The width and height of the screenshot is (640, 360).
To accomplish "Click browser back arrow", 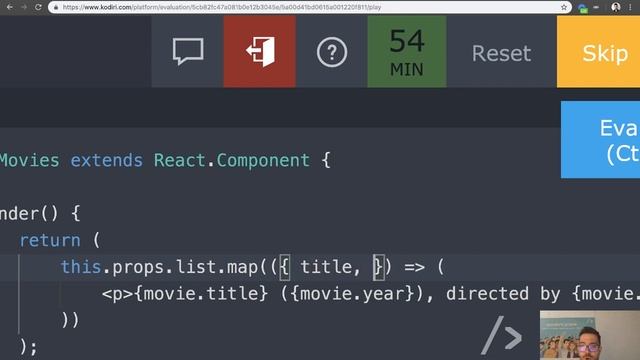I will (x=9, y=7).
